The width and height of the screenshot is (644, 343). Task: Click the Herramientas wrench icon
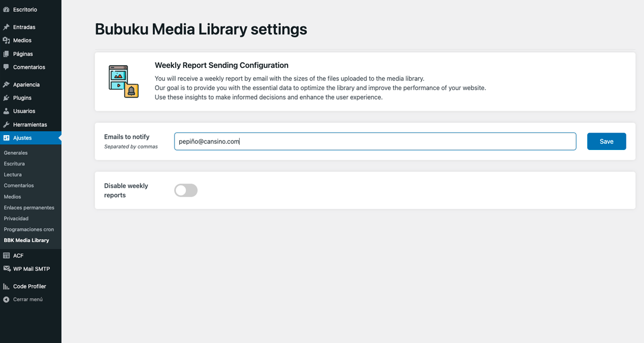[x=6, y=125]
